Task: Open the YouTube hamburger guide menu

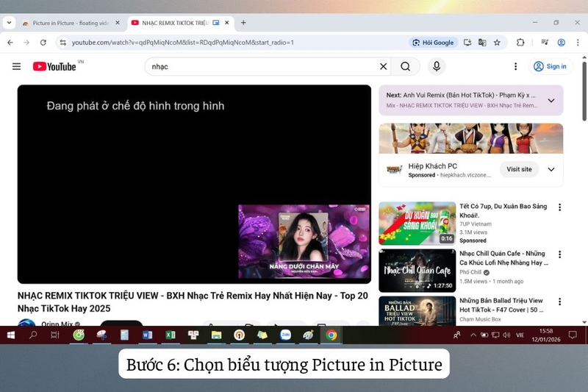Action: 16,66
